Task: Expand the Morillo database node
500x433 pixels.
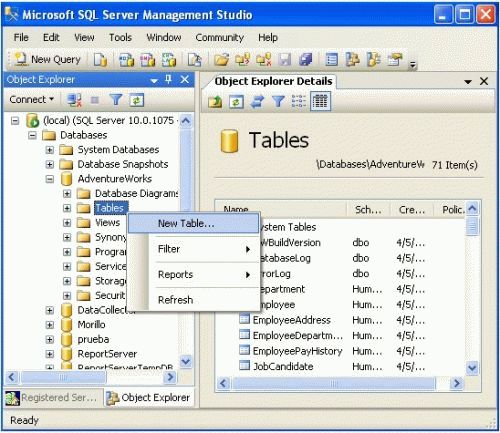Action: point(49,325)
